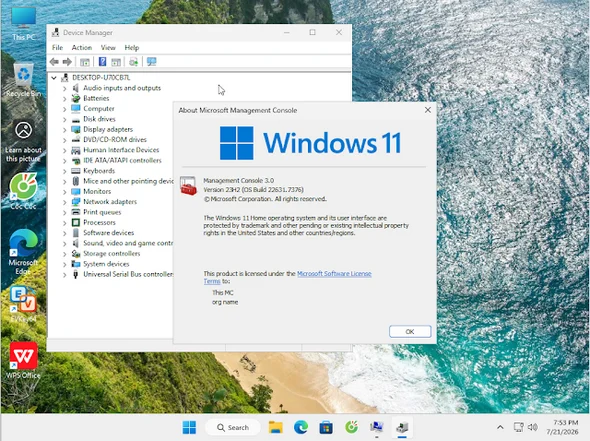Screen dimensions: 590x441
Task: Click the Scan for hardware changes icon
Action: pyautogui.click(x=152, y=62)
